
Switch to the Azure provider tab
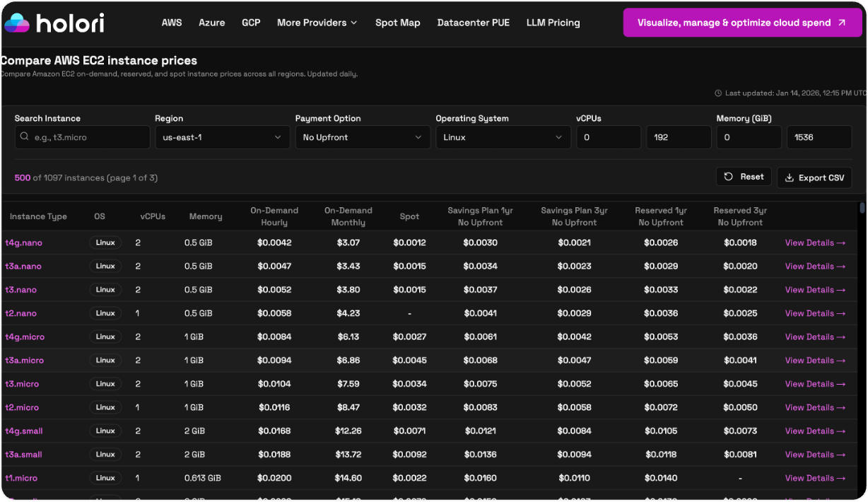(x=211, y=22)
